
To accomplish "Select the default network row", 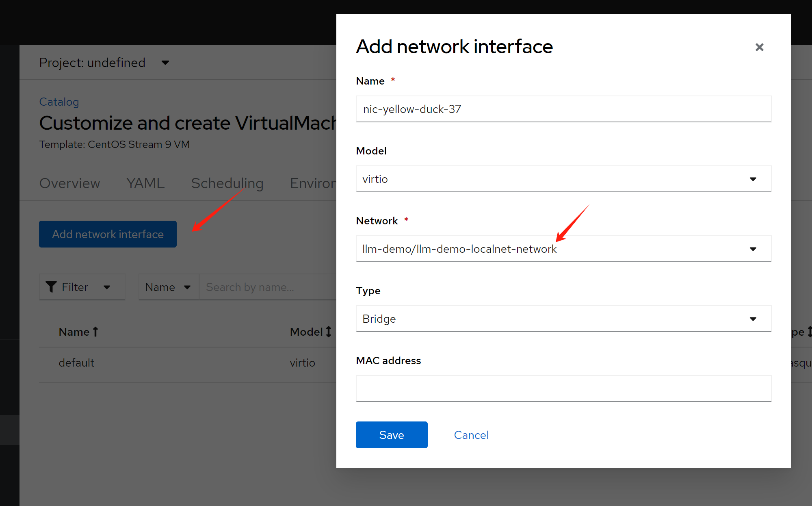I will [x=76, y=363].
